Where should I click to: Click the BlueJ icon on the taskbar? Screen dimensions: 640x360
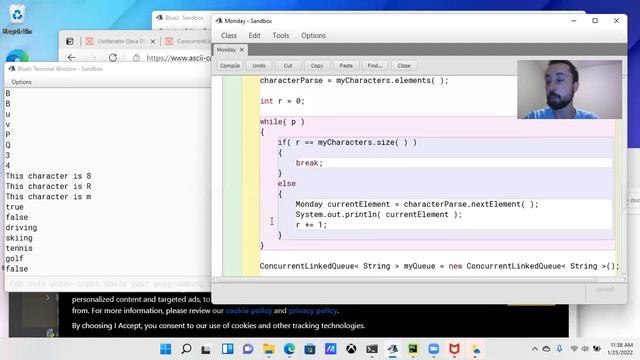coord(393,349)
